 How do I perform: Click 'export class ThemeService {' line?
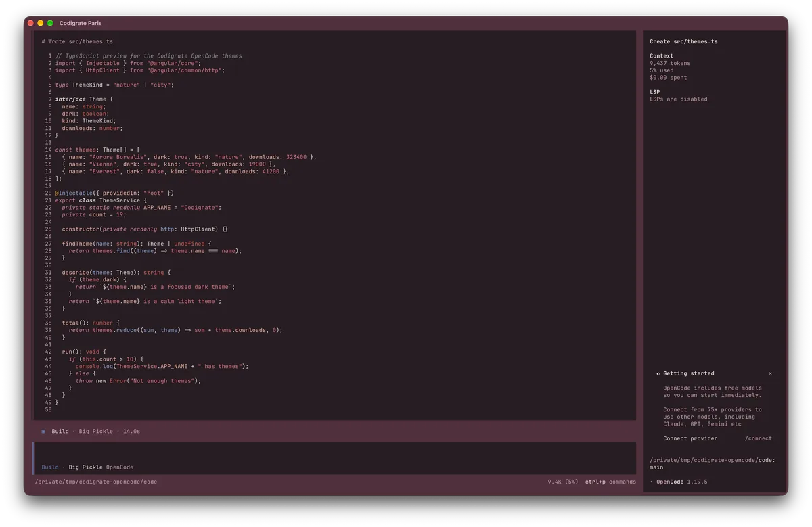pos(101,200)
